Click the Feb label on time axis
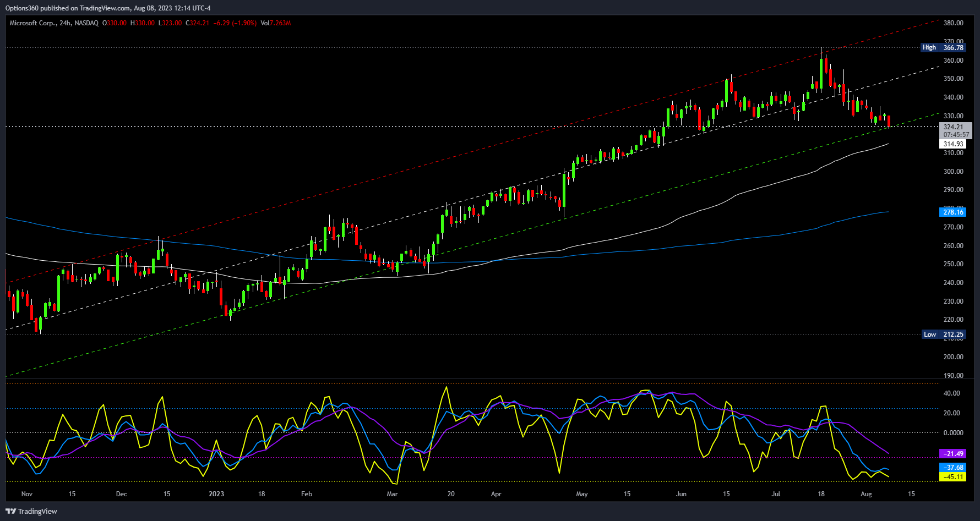This screenshot has width=980, height=521. (x=307, y=494)
